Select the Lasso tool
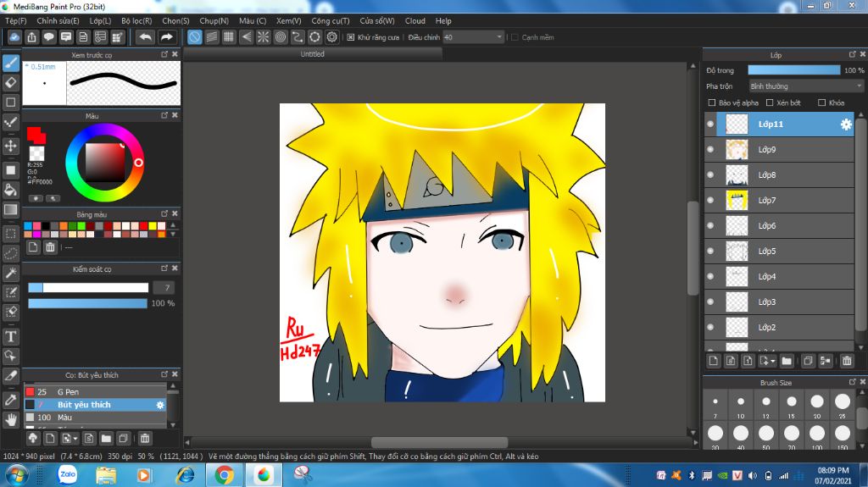The width and height of the screenshot is (868, 487). point(10,253)
